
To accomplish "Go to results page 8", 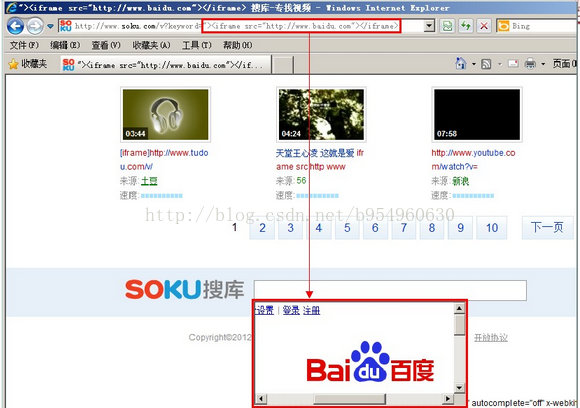I will point(432,227).
